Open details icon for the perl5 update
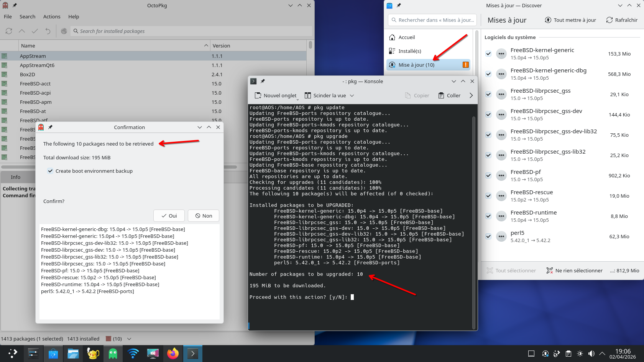The width and height of the screenshot is (644, 362). pyautogui.click(x=501, y=236)
